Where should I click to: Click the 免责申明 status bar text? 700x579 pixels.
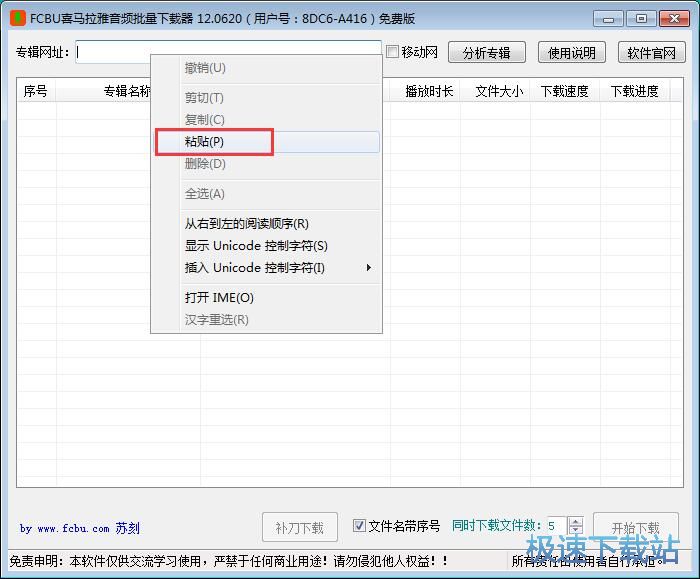coord(228,561)
